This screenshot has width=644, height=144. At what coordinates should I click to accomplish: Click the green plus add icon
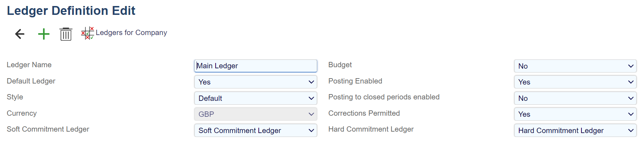click(x=44, y=34)
